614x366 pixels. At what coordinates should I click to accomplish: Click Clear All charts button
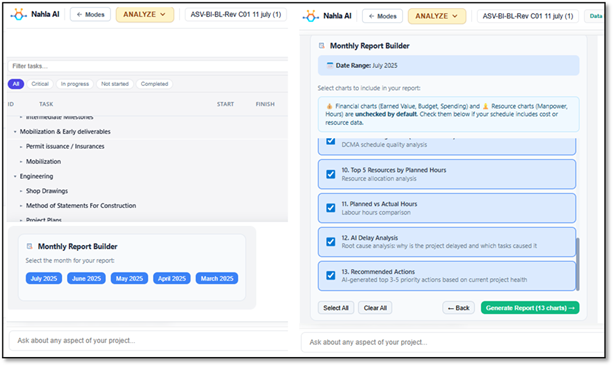coord(375,308)
